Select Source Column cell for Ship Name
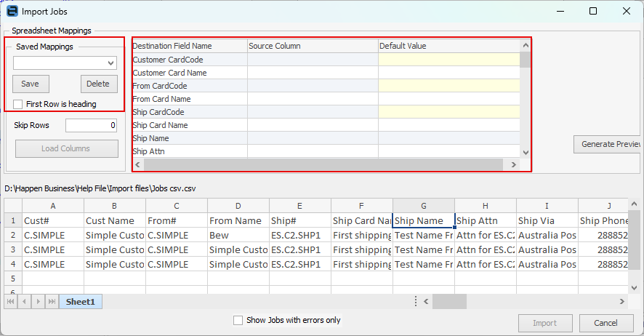The image size is (644, 336). 313,138
